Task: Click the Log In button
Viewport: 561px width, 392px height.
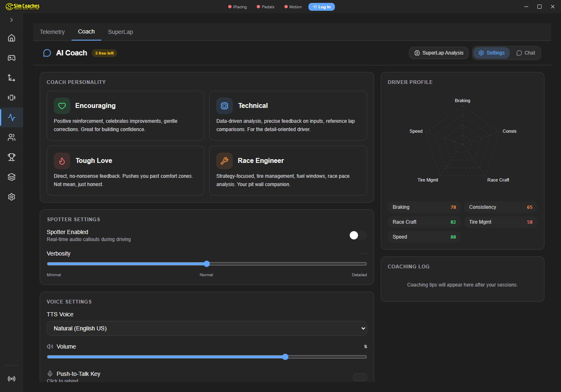Action: 322,7
